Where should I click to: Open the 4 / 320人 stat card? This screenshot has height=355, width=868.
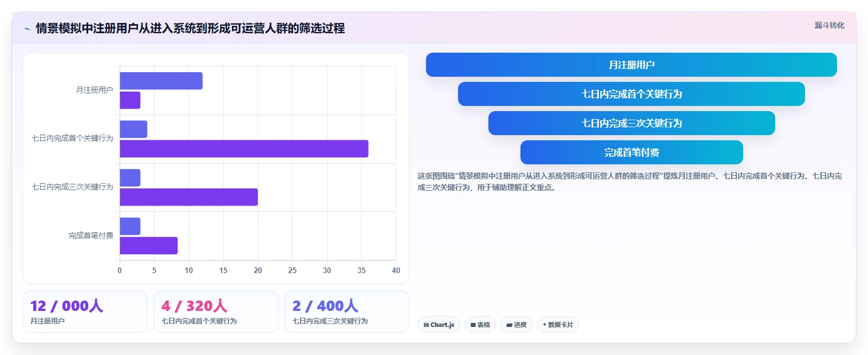pos(216,311)
